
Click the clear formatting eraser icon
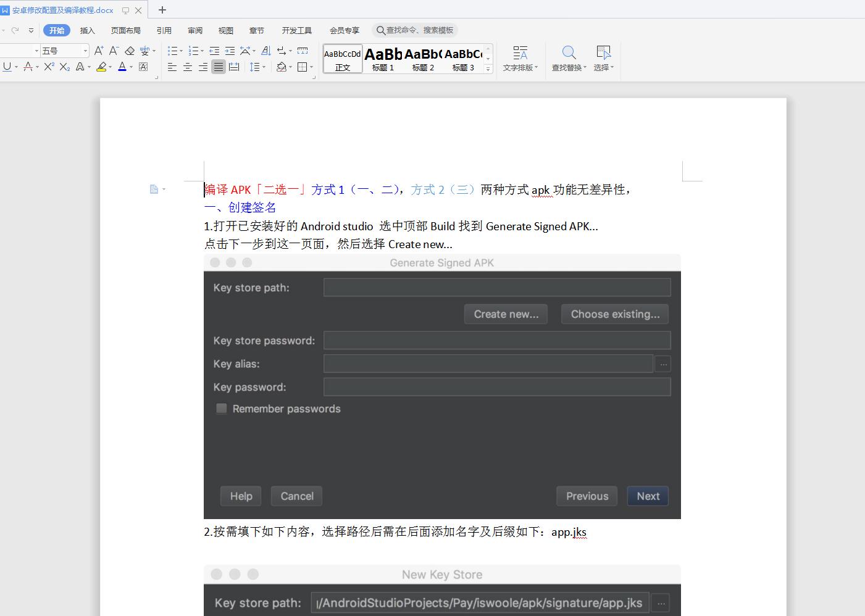(x=130, y=51)
